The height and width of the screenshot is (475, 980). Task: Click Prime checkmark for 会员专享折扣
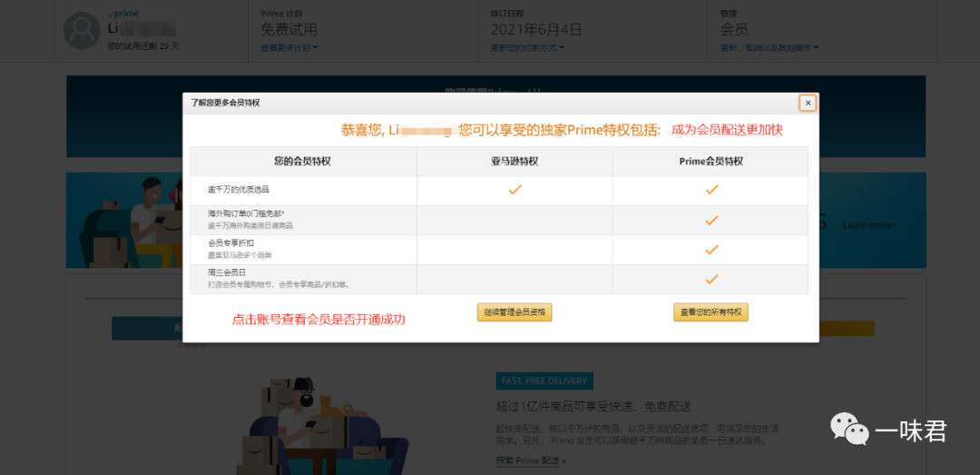coord(711,250)
